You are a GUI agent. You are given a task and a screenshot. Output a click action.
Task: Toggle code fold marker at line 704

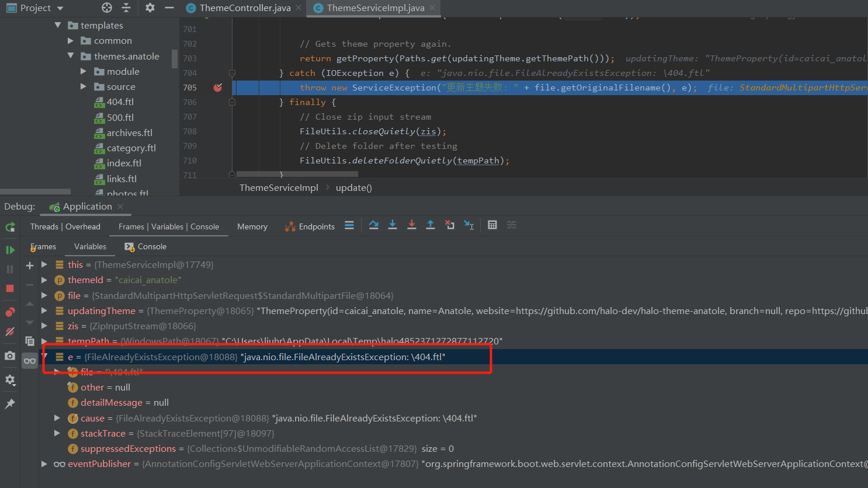[x=232, y=73]
